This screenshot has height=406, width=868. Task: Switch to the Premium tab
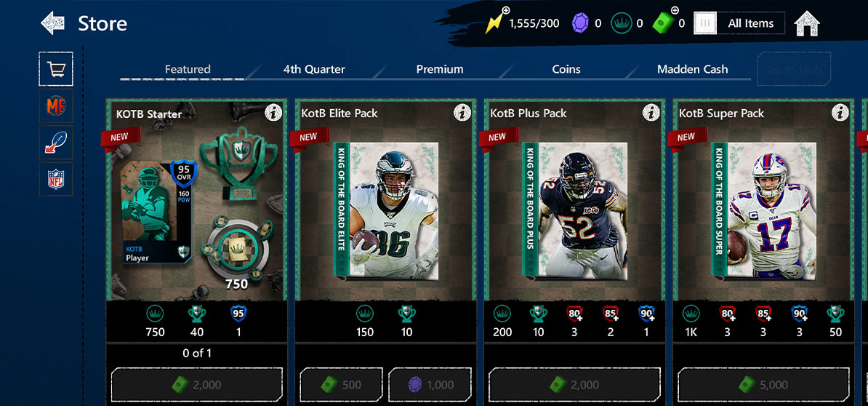point(440,69)
